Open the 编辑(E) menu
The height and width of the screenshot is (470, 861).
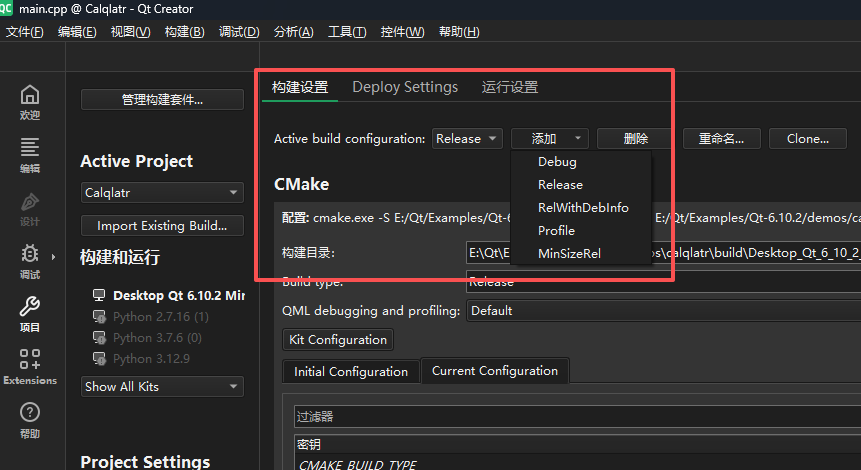click(77, 32)
